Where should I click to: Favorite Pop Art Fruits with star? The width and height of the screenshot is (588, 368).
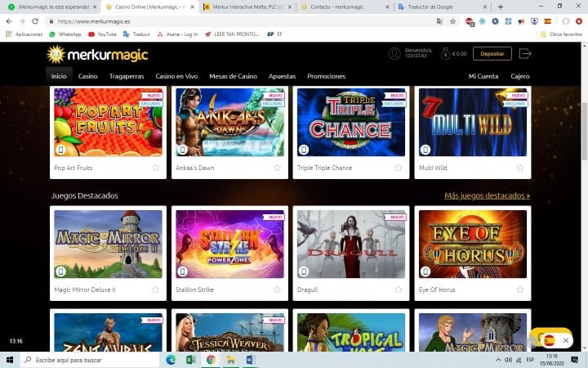point(156,168)
